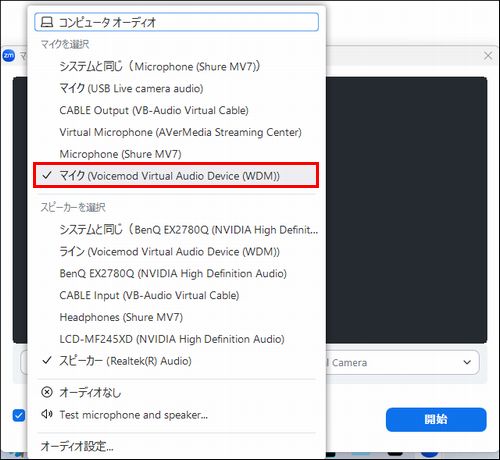The height and width of the screenshot is (460, 500).
Task: Click the computer audio laptop icon
Action: (x=47, y=22)
